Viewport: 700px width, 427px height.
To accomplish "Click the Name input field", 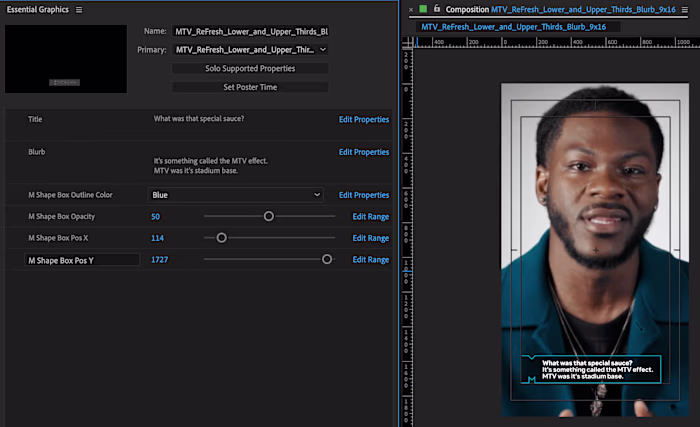I will click(x=250, y=31).
